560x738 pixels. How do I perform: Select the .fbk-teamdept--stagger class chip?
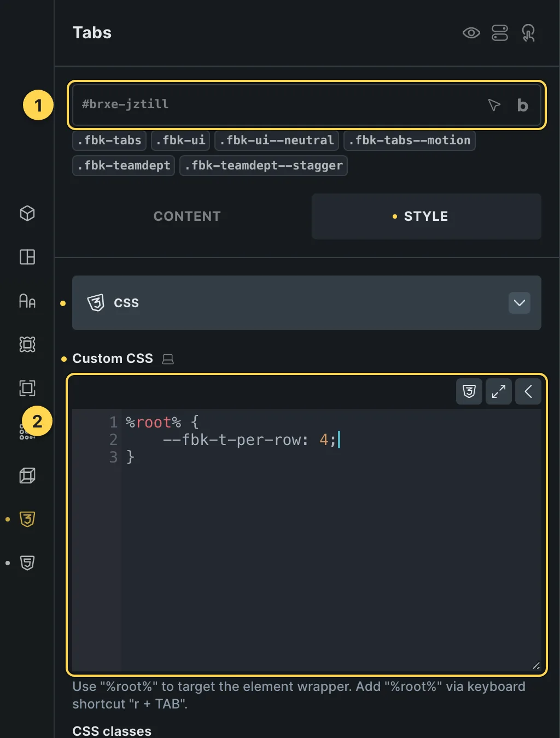coord(264,166)
